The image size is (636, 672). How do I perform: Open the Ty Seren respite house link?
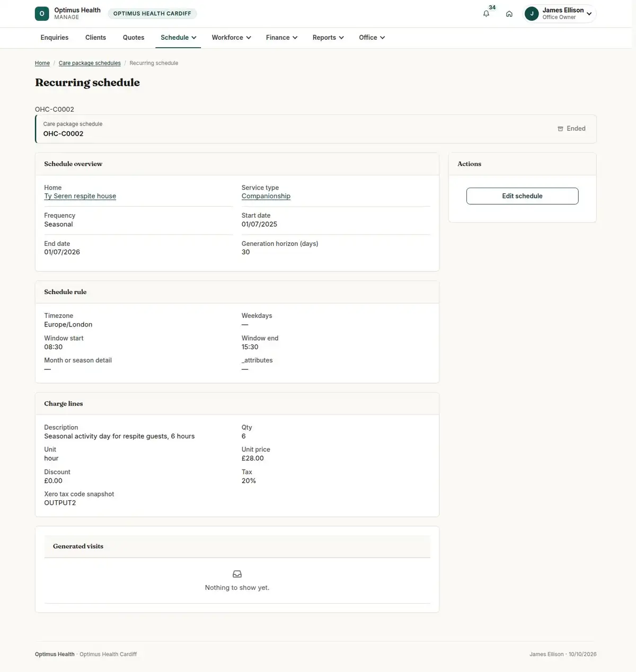[80, 196]
